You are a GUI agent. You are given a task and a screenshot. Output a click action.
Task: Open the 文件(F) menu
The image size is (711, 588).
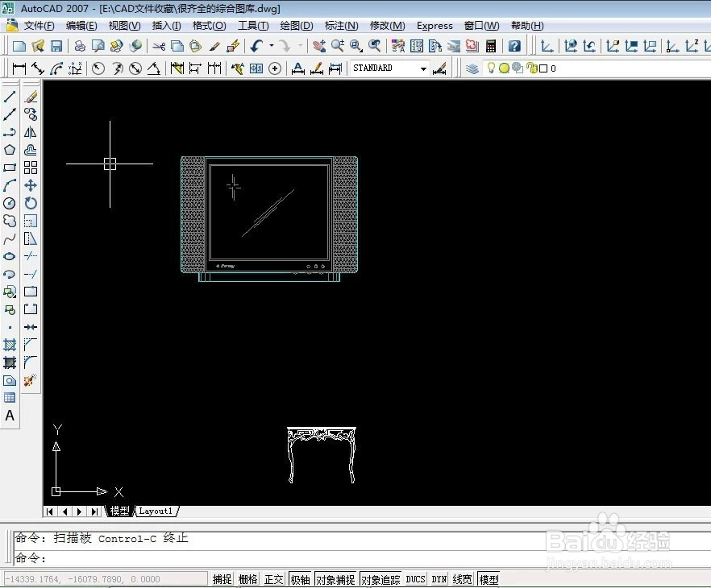coord(39,26)
